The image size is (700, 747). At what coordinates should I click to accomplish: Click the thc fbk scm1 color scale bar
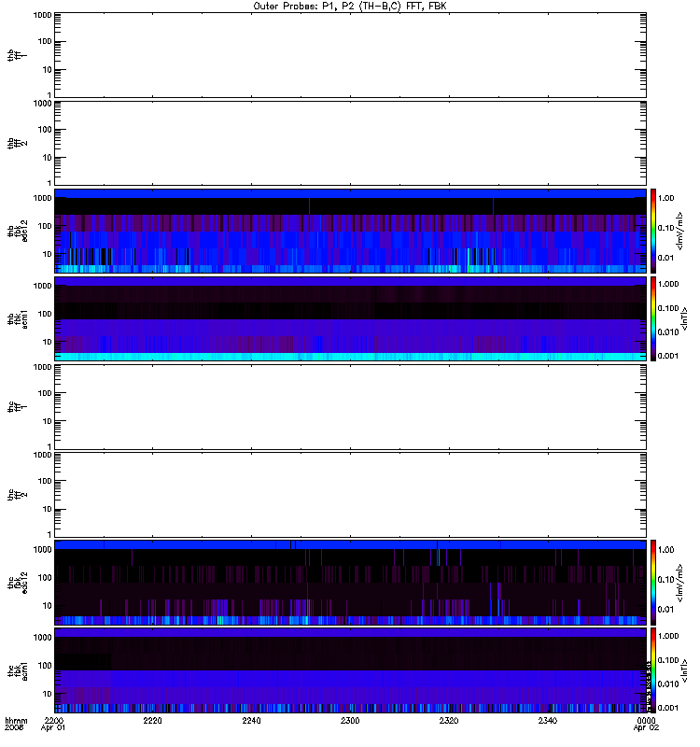click(653, 670)
